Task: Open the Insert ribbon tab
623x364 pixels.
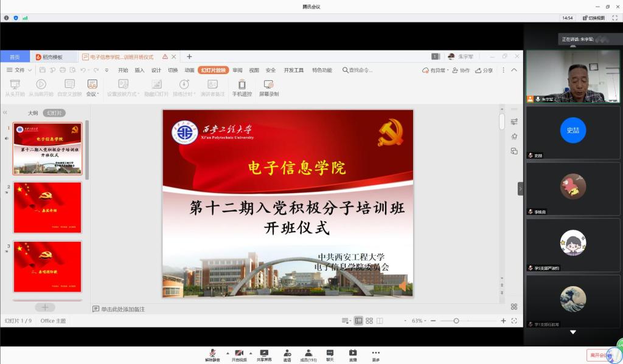Action: (x=139, y=70)
